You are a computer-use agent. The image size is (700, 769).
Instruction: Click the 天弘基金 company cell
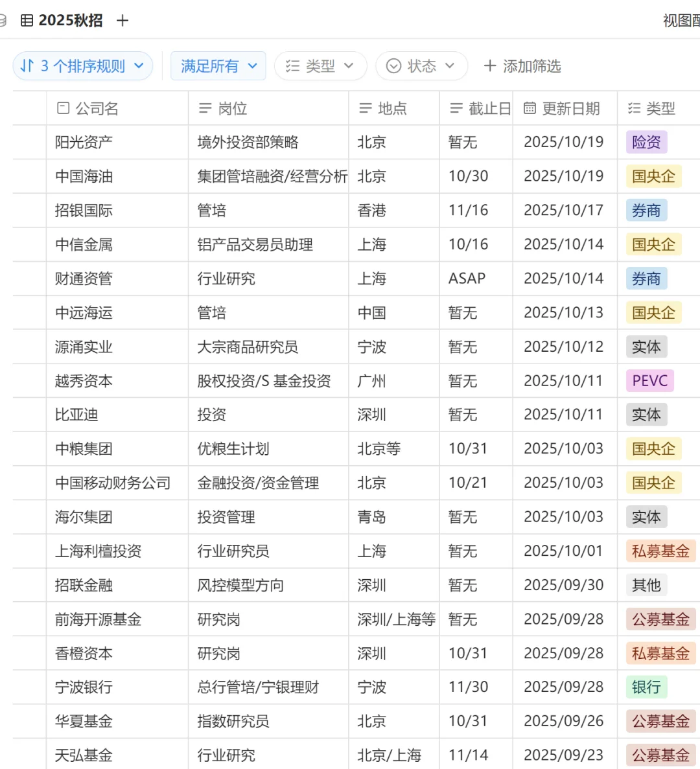[117, 755]
